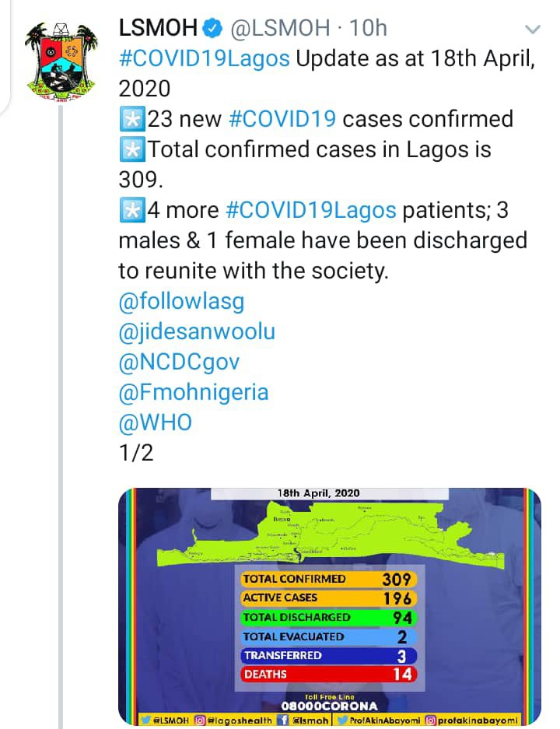Go to the @NCDCgov mention
The height and width of the screenshot is (729, 560).
[x=179, y=362]
